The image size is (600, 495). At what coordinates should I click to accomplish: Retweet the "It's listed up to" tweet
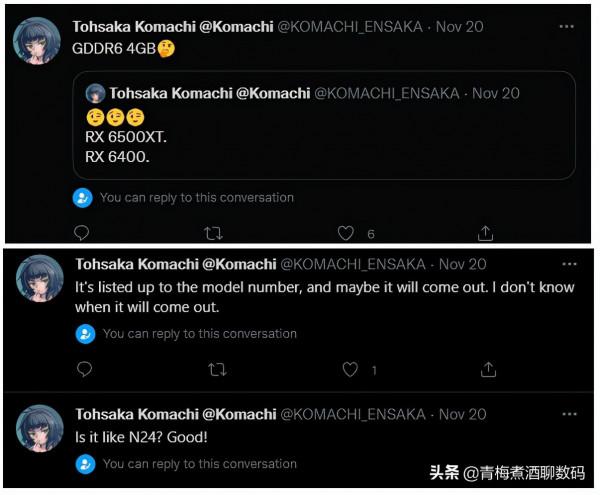pyautogui.click(x=217, y=370)
